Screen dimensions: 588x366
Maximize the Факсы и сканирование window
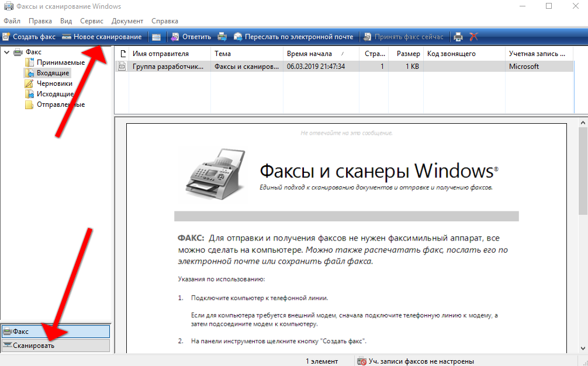click(549, 6)
